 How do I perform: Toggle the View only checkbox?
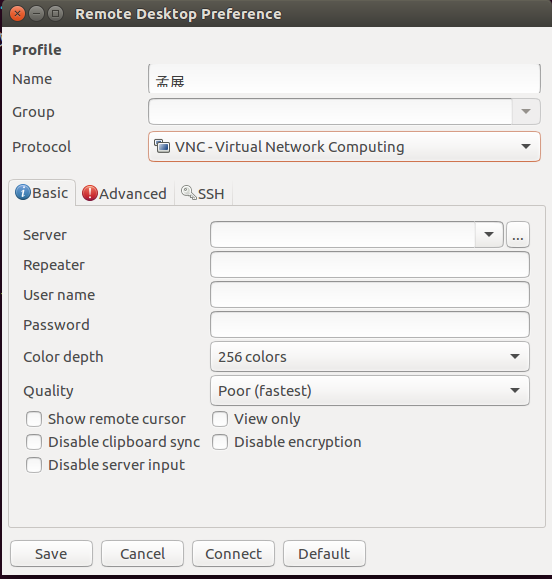coord(220,419)
